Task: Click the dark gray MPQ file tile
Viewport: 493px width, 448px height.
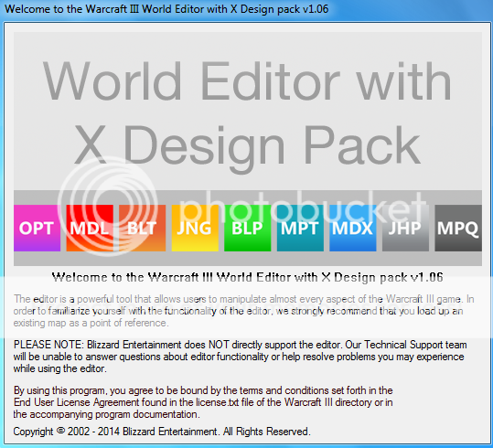Action: tap(458, 228)
